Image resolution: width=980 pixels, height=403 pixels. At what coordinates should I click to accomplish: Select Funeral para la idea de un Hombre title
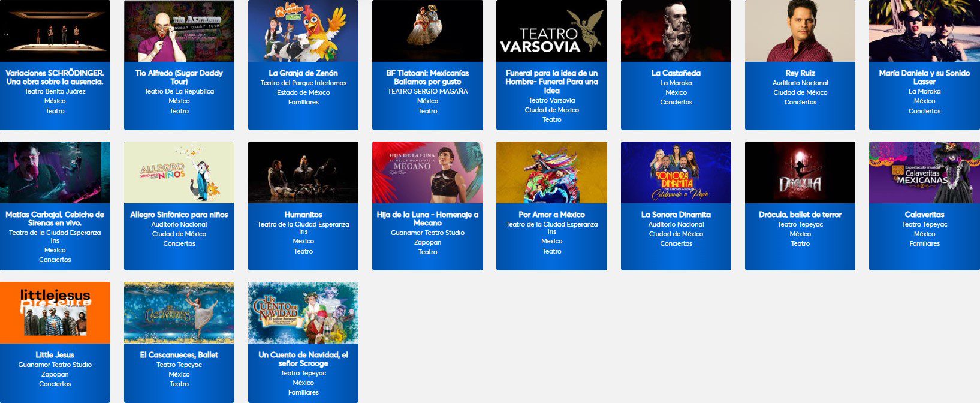coord(551,82)
